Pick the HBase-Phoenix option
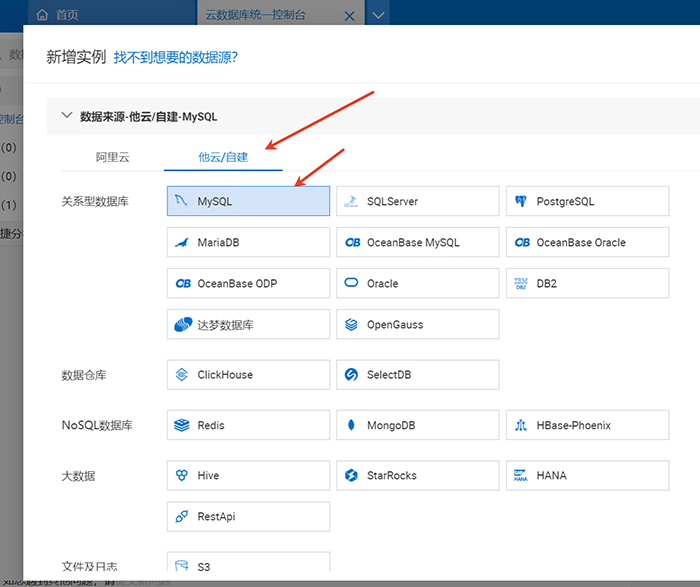 tap(587, 425)
